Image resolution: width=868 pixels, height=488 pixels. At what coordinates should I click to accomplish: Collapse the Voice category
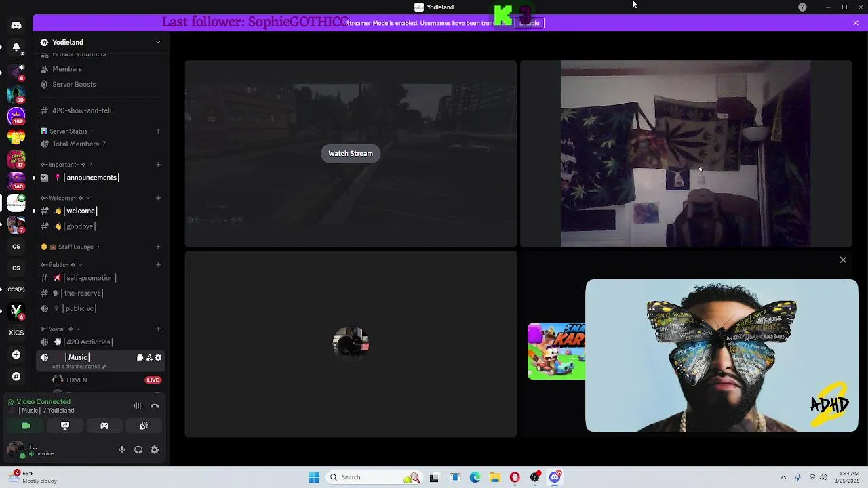pos(60,329)
